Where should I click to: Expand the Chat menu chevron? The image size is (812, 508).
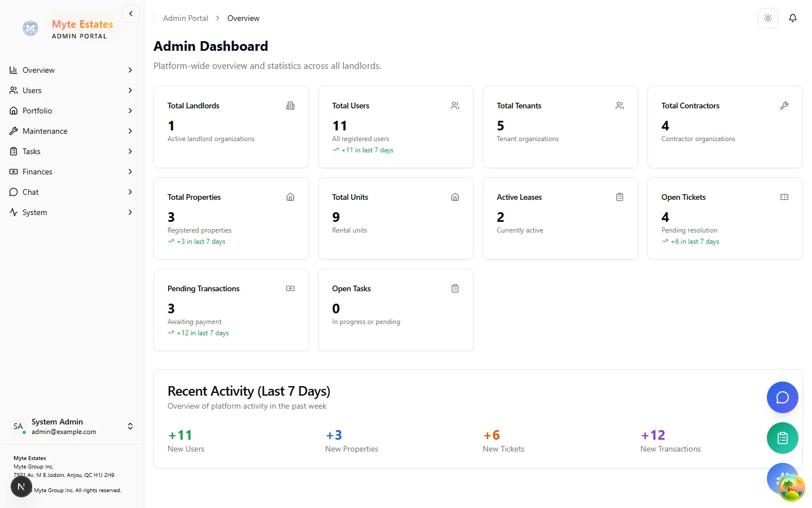(130, 192)
